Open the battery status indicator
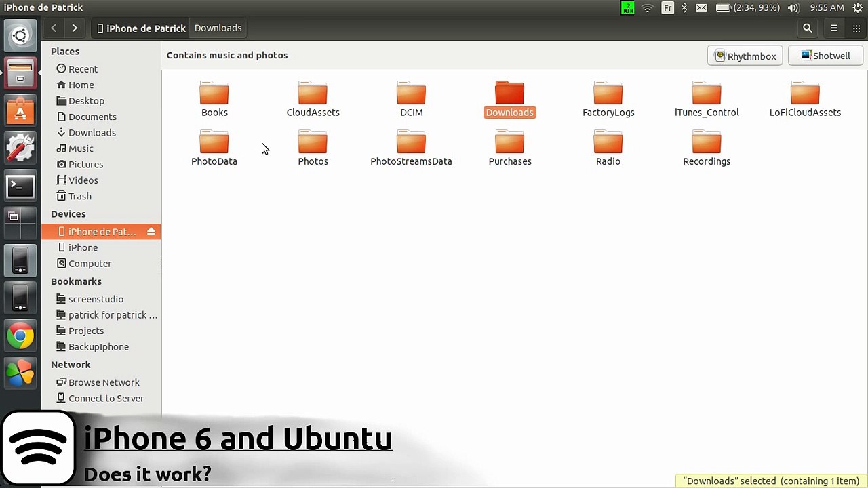This screenshot has width=868, height=488. click(x=748, y=7)
